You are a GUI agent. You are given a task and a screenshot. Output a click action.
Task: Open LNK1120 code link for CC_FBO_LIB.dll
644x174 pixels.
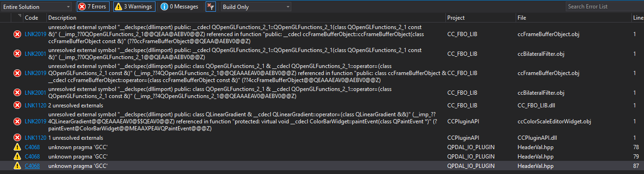tap(36, 106)
